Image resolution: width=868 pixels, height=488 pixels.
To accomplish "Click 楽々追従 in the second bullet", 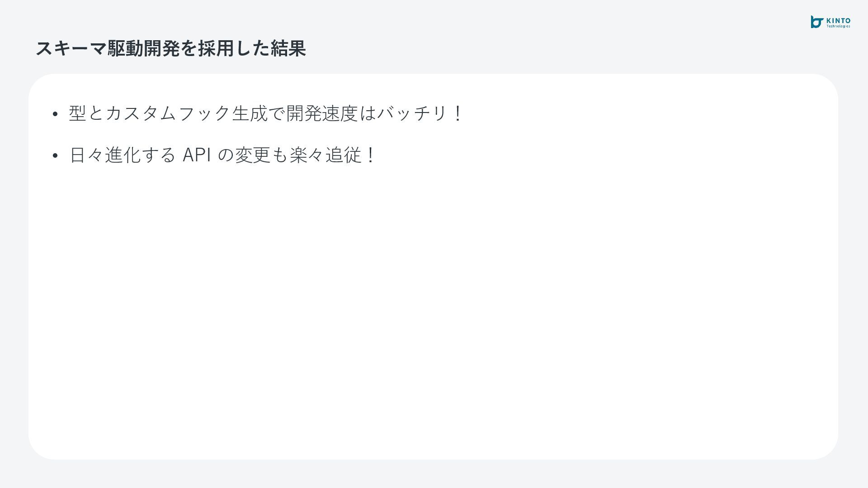I will (325, 155).
